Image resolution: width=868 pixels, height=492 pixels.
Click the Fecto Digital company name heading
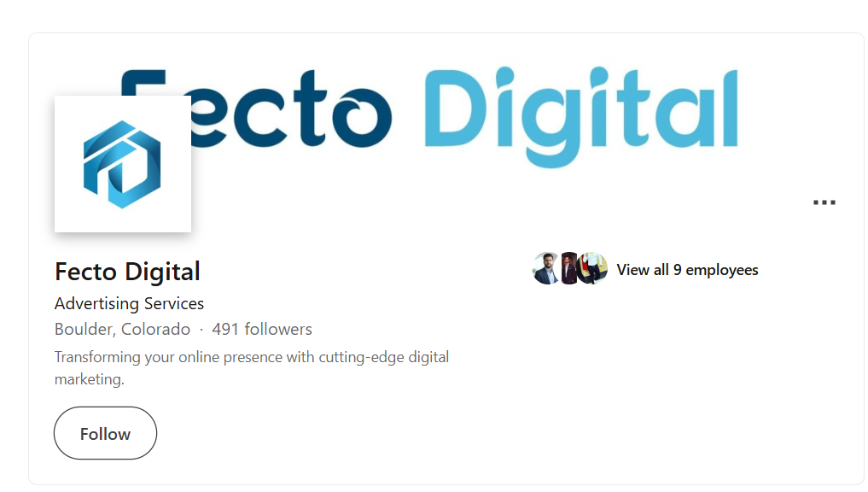tap(127, 272)
